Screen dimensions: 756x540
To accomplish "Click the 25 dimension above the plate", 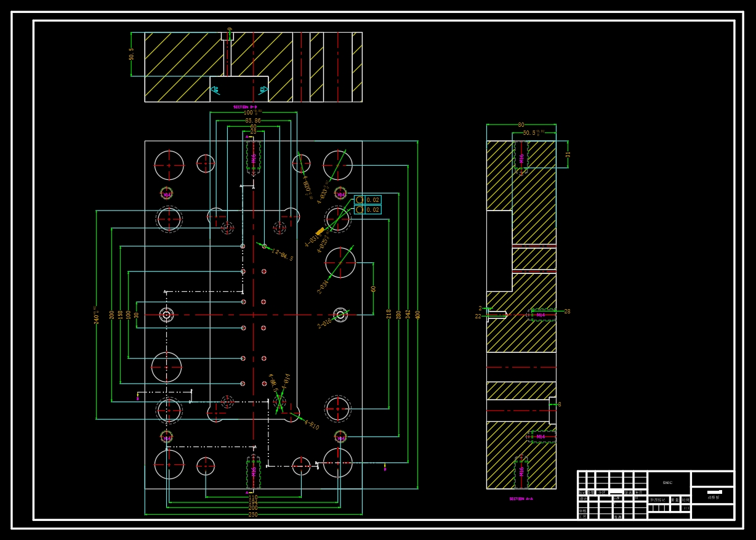I will coord(253,132).
